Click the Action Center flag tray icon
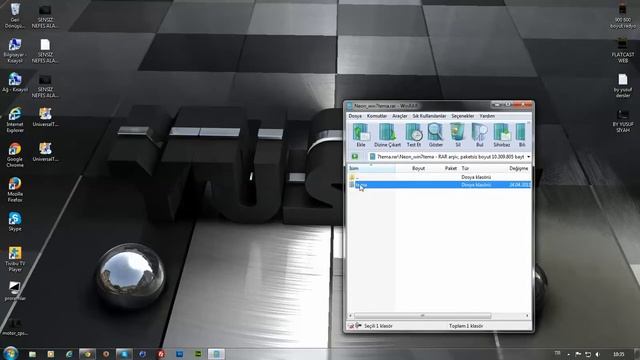 (x=578, y=354)
